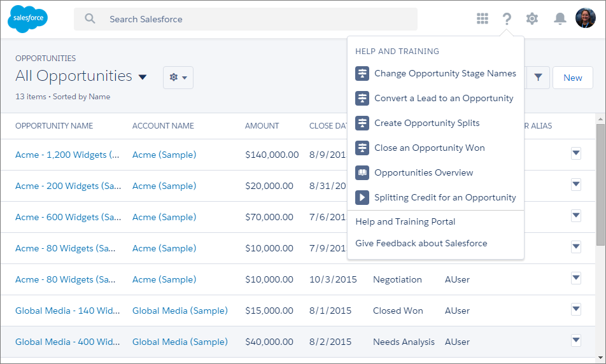The image size is (606, 364).
Task: Click the Help question mark icon
Action: [507, 18]
